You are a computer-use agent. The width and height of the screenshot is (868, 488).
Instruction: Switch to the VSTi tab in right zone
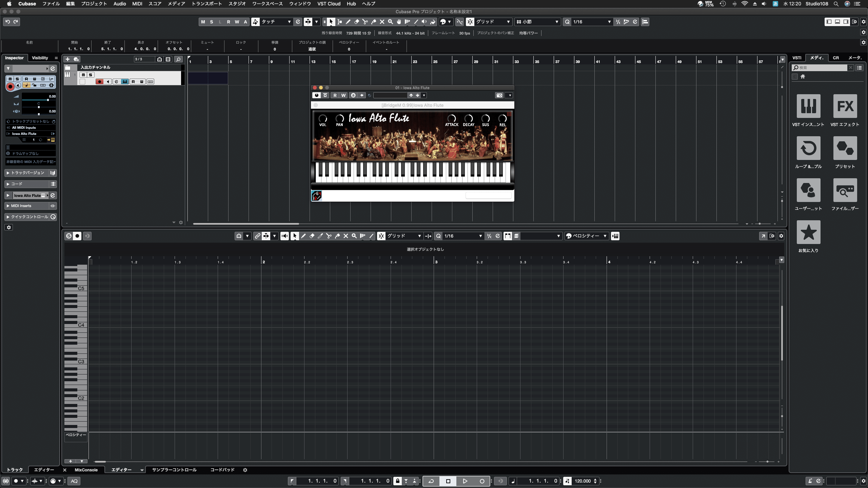(797, 58)
